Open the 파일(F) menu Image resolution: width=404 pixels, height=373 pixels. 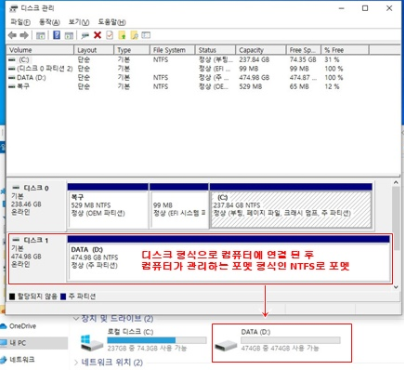pos(20,22)
